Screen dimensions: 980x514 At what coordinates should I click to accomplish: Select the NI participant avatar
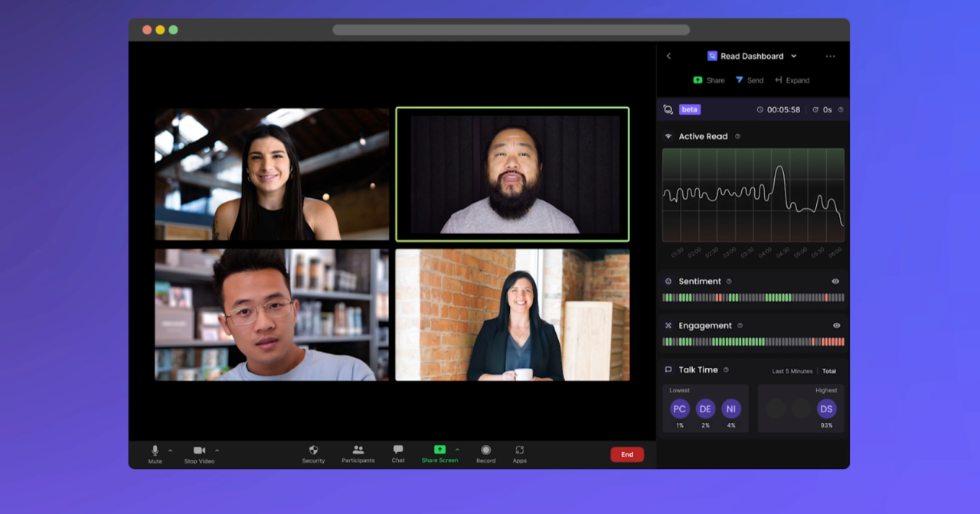(x=731, y=409)
